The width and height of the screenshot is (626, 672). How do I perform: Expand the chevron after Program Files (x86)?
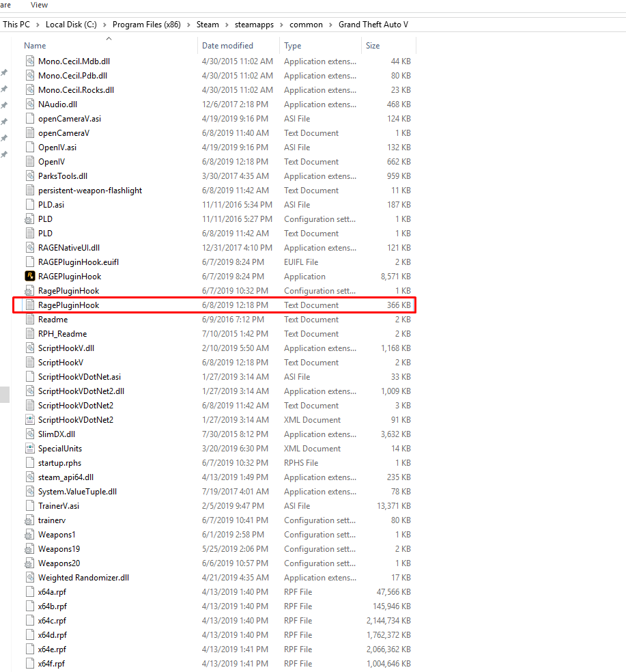pyautogui.click(x=188, y=25)
